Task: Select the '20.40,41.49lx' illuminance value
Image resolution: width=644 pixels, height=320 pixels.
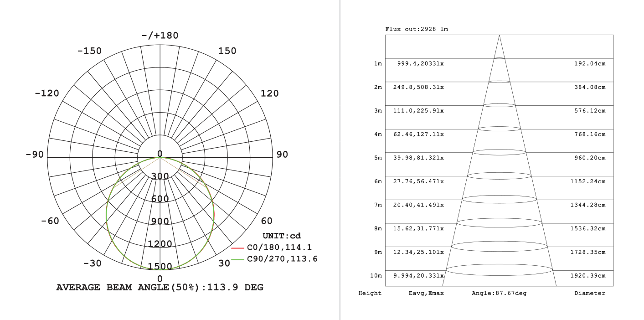Action: pyautogui.click(x=418, y=205)
